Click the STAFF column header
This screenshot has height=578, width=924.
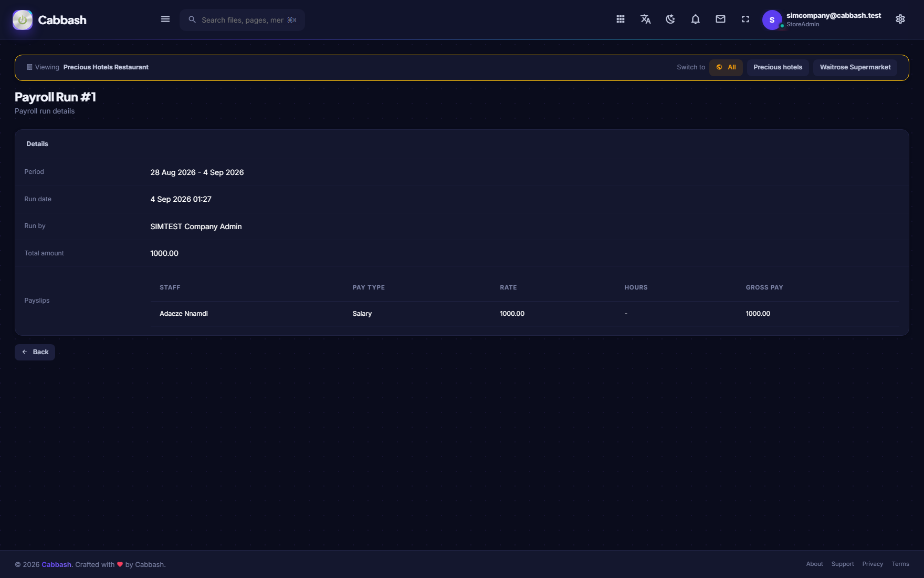(x=170, y=287)
